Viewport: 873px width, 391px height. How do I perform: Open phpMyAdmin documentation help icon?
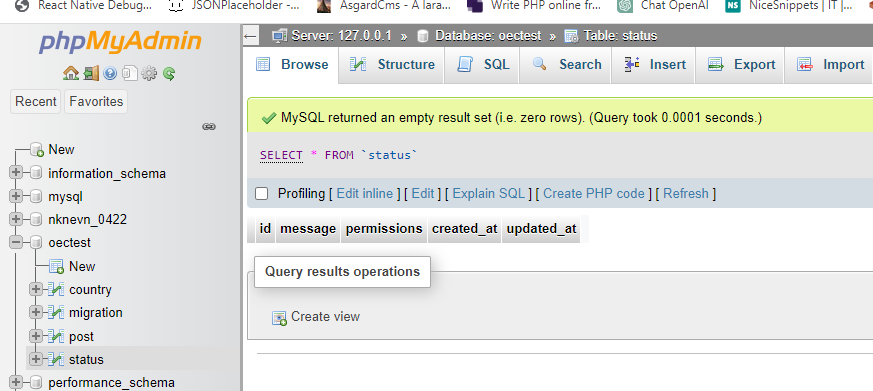(x=110, y=73)
